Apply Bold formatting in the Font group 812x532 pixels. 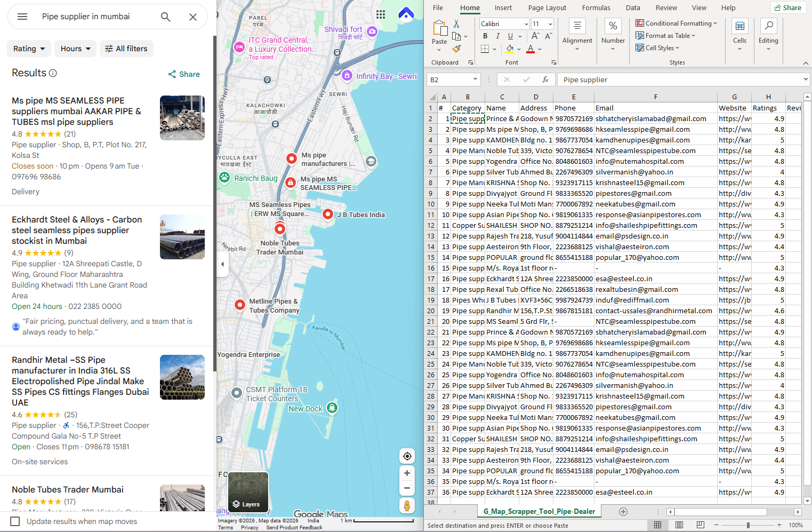[x=485, y=36]
